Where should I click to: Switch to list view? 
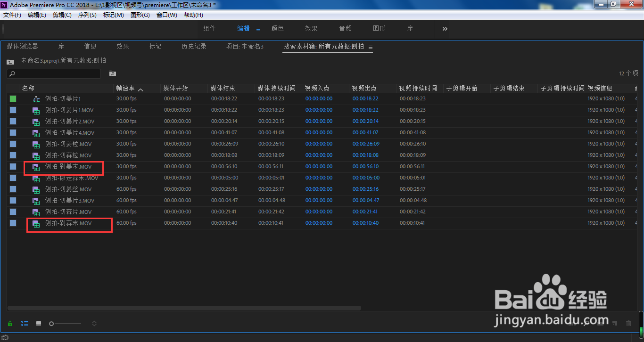25,324
